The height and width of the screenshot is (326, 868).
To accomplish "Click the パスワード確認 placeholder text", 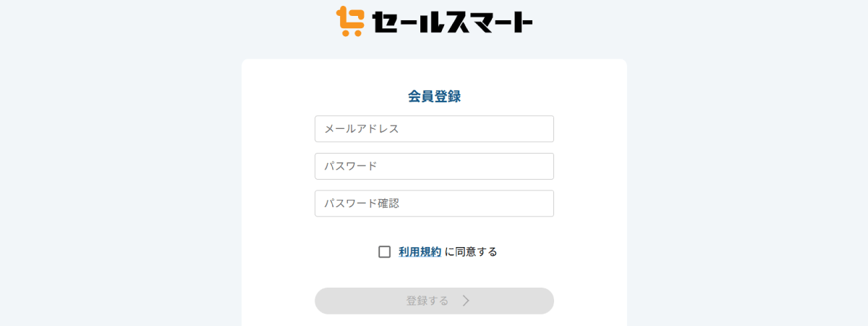I will (362, 204).
